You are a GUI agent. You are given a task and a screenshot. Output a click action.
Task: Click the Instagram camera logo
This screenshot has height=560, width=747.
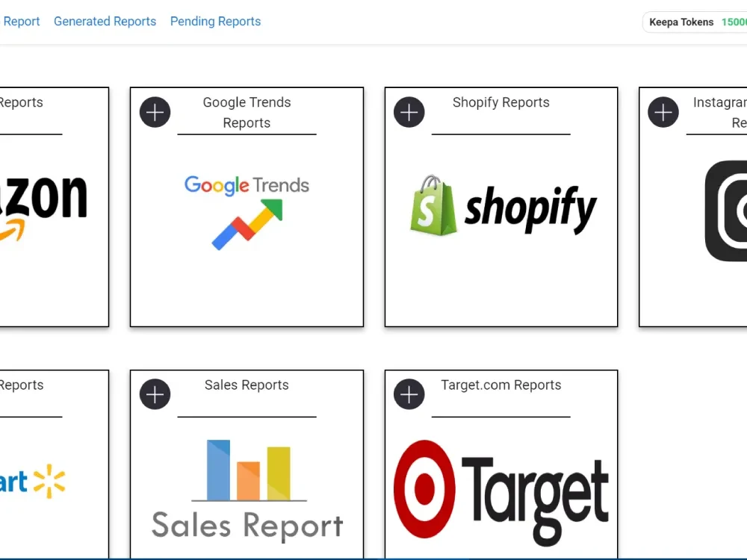(725, 211)
